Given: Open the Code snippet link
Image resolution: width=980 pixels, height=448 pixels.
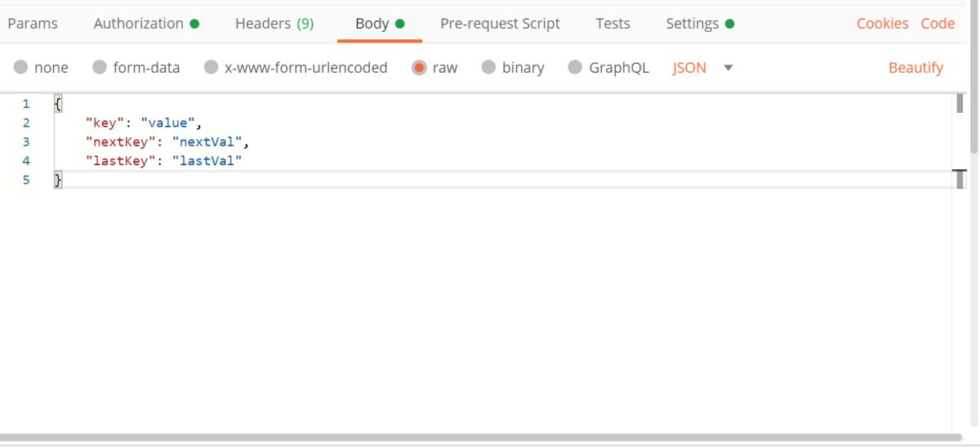Looking at the screenshot, I should coord(938,24).
